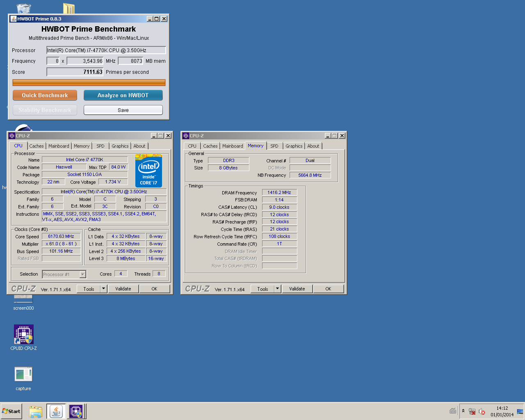Click the volume muted tray icon

[x=482, y=411]
